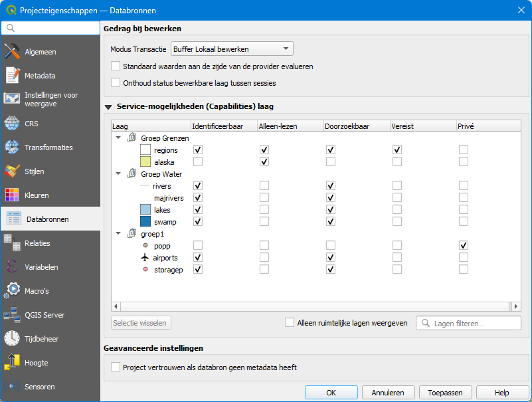Click the CRS globe icon
Screen dimensions: 532x402
click(12, 123)
